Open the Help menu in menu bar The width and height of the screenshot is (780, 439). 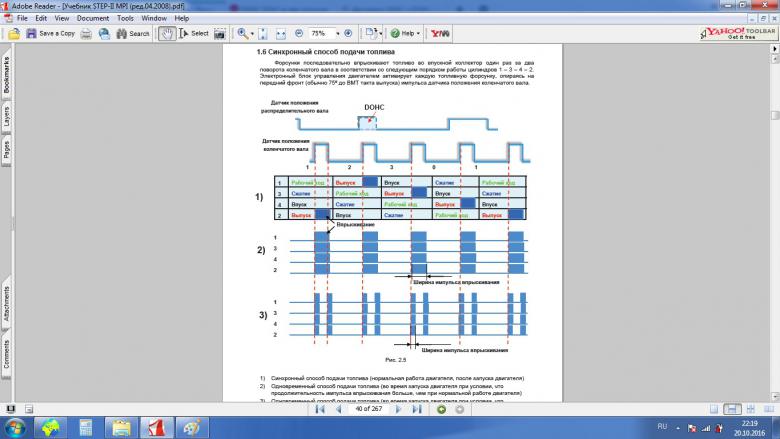tap(182, 18)
